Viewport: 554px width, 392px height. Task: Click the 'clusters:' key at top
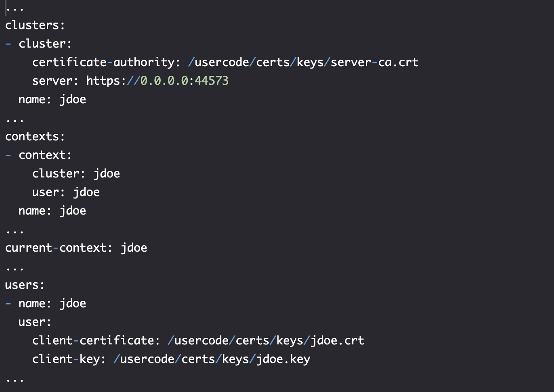35,25
